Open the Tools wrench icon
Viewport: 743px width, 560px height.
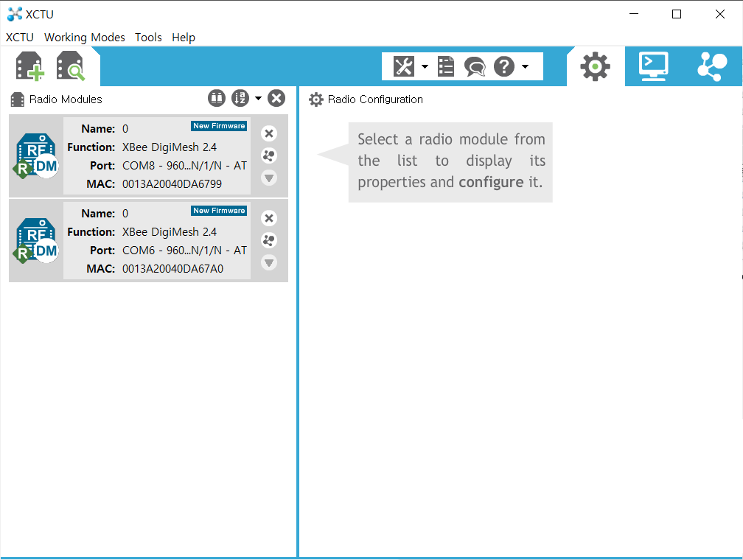coord(404,66)
